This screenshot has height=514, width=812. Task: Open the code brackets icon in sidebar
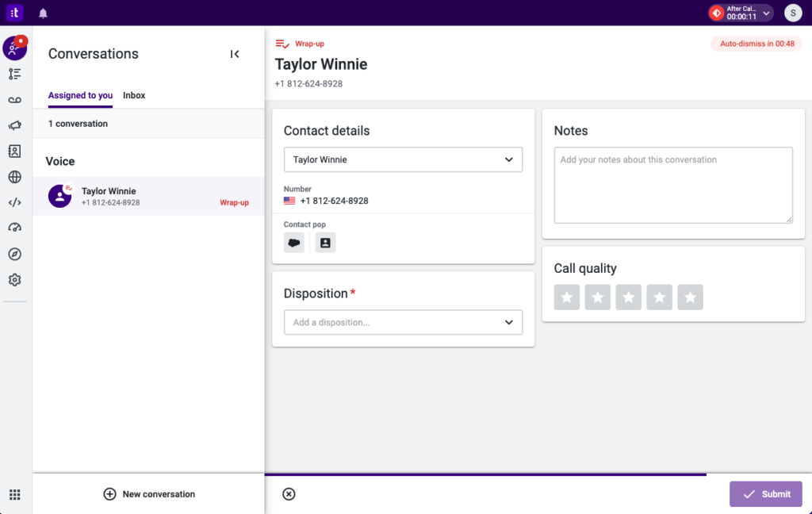point(14,202)
